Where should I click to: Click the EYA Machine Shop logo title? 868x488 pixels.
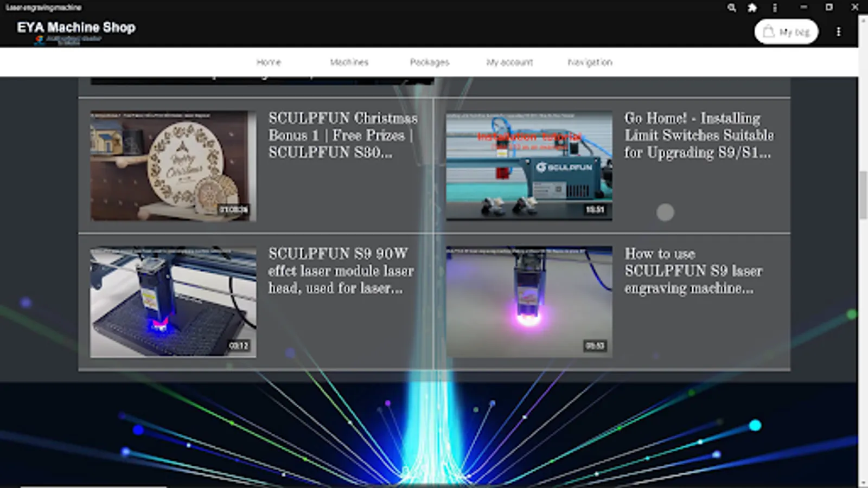76,28
